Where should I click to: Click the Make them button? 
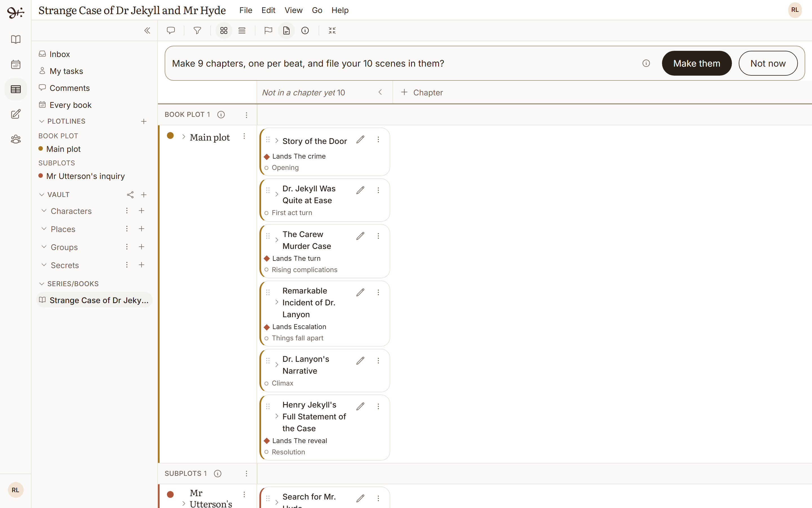pos(697,63)
